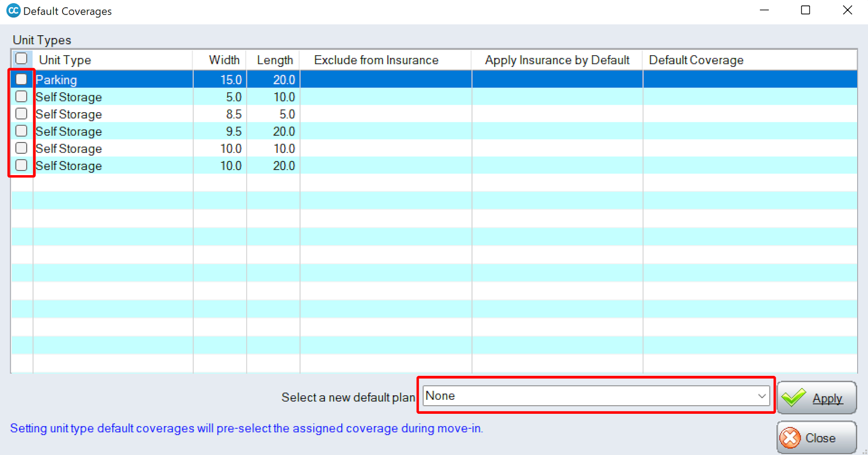This screenshot has width=868, height=455.
Task: Select the Parking unit type row
Action: tap(434, 79)
